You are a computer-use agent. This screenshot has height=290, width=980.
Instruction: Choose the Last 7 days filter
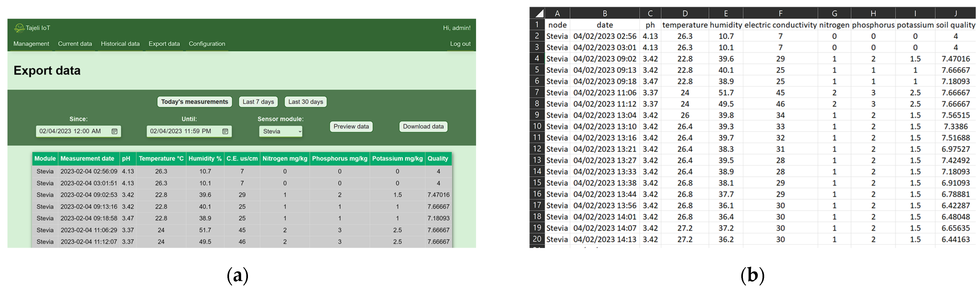[x=258, y=101]
